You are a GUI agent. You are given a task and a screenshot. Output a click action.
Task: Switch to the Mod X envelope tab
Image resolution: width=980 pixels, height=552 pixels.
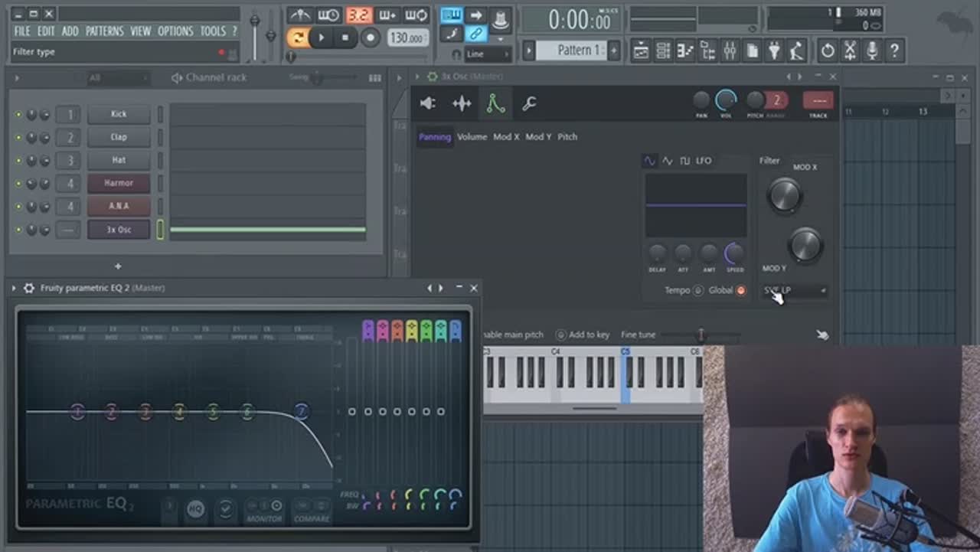(505, 137)
